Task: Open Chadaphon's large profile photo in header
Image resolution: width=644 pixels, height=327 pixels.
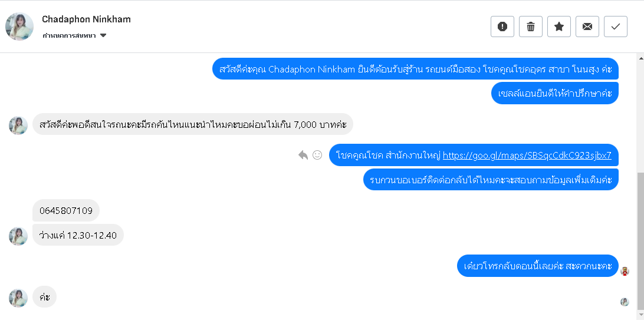Action: pyautogui.click(x=19, y=27)
